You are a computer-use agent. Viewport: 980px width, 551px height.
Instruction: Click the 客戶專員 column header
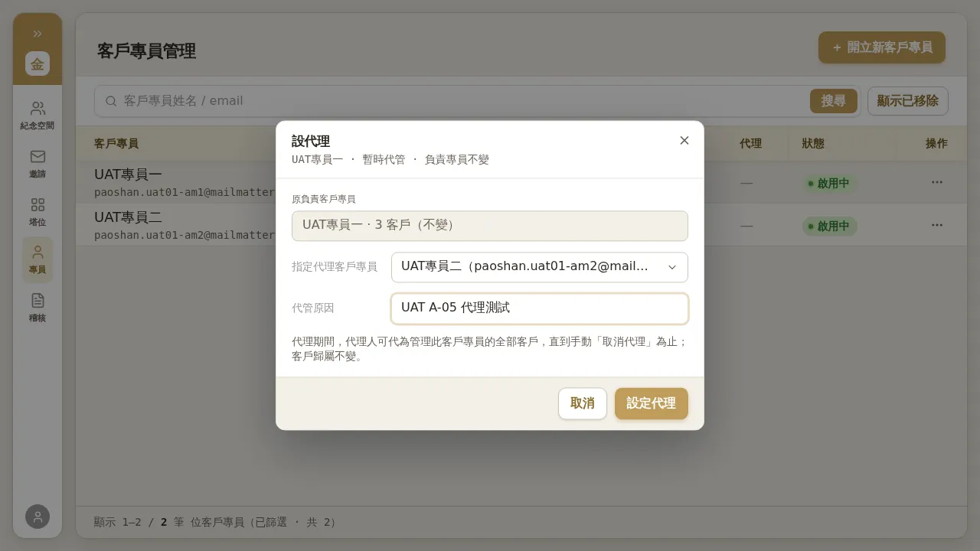pyautogui.click(x=116, y=144)
